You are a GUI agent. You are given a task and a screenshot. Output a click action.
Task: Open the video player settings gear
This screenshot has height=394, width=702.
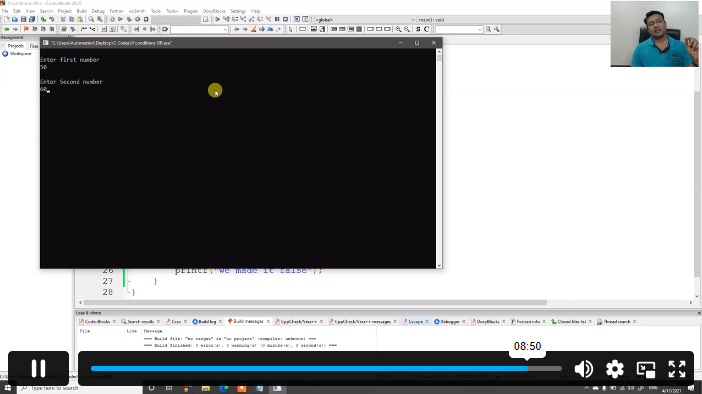(x=615, y=369)
